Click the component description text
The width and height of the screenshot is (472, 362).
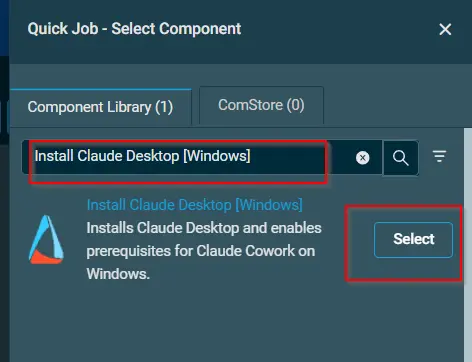204,251
